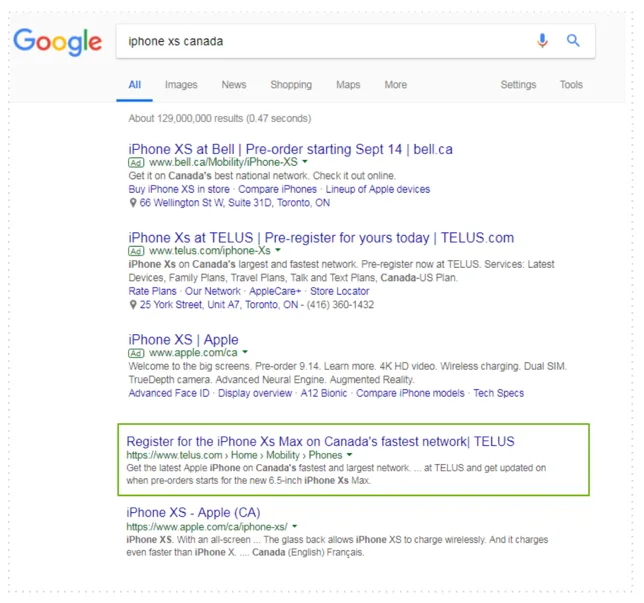Open 'iPhone XS at Bell' ad headline
This screenshot has width=644, height=603.
point(290,149)
